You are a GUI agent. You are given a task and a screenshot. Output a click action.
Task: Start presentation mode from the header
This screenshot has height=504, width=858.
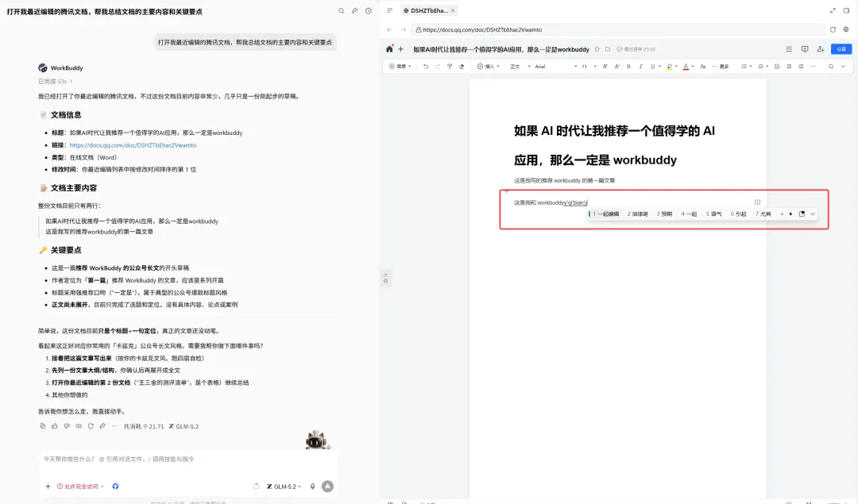coord(804,49)
